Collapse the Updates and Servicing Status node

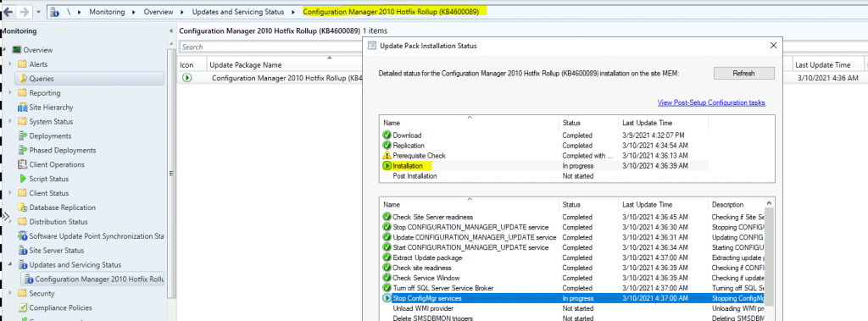point(10,264)
